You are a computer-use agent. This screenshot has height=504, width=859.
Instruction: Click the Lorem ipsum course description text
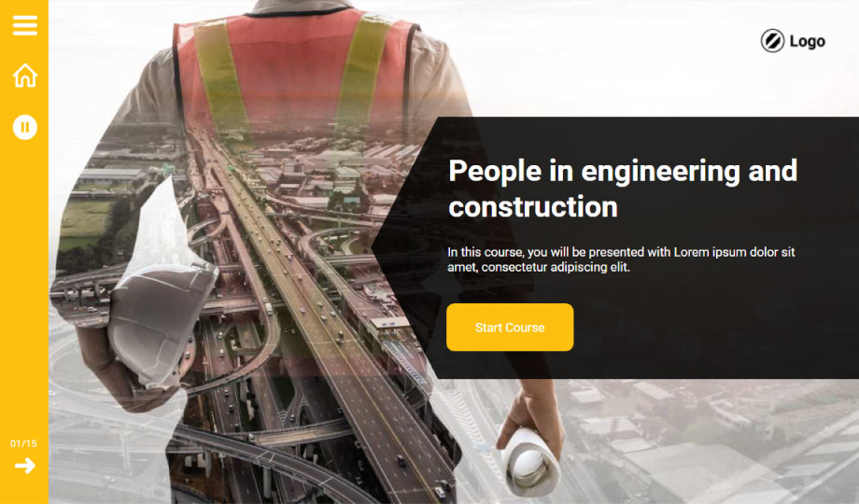pos(621,259)
